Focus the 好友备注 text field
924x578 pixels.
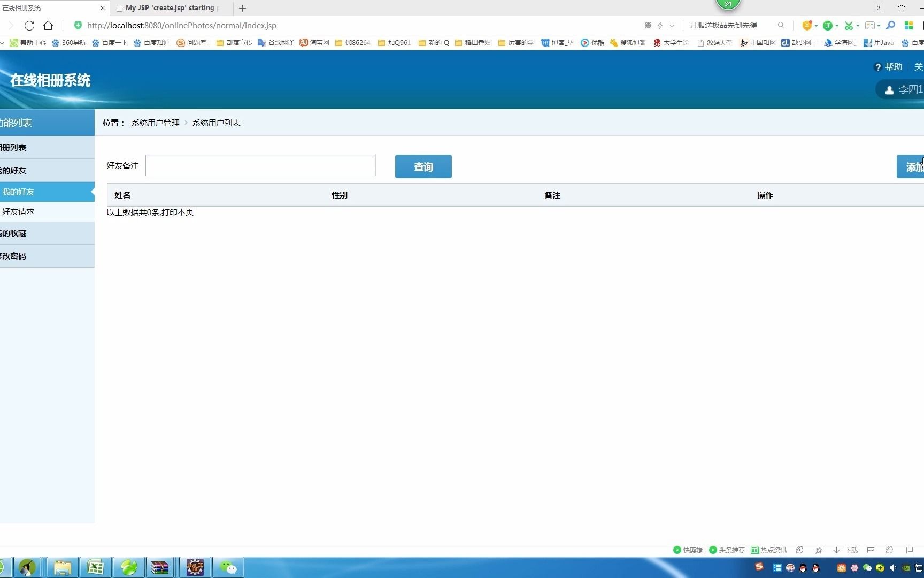click(x=260, y=165)
